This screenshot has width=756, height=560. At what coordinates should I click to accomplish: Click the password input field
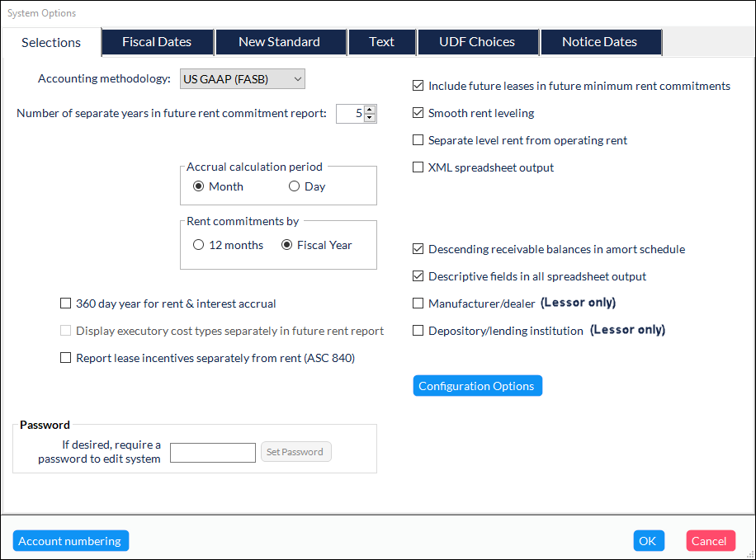pyautogui.click(x=213, y=452)
